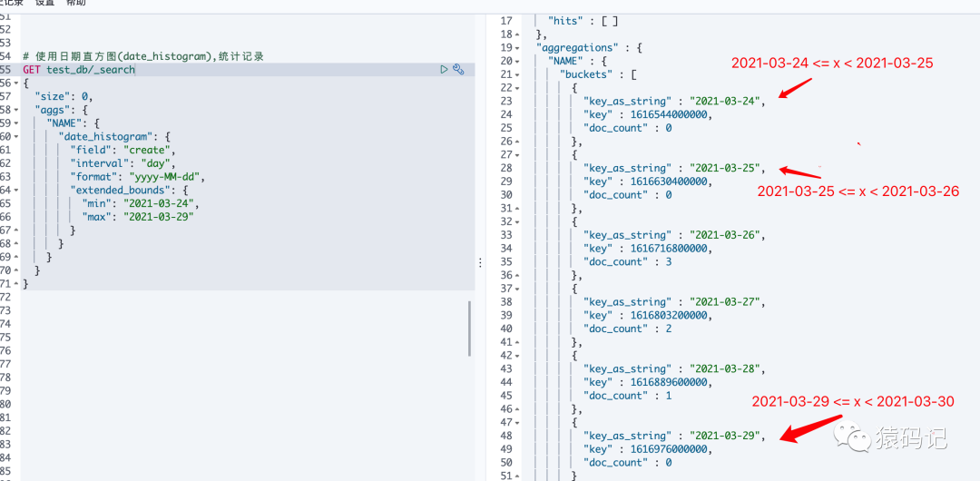
Task: Fold the response "NAME" object at line 20
Action: pyautogui.click(x=517, y=62)
